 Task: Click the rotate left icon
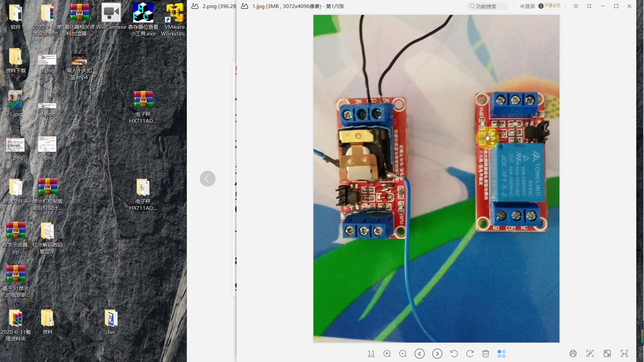click(453, 353)
